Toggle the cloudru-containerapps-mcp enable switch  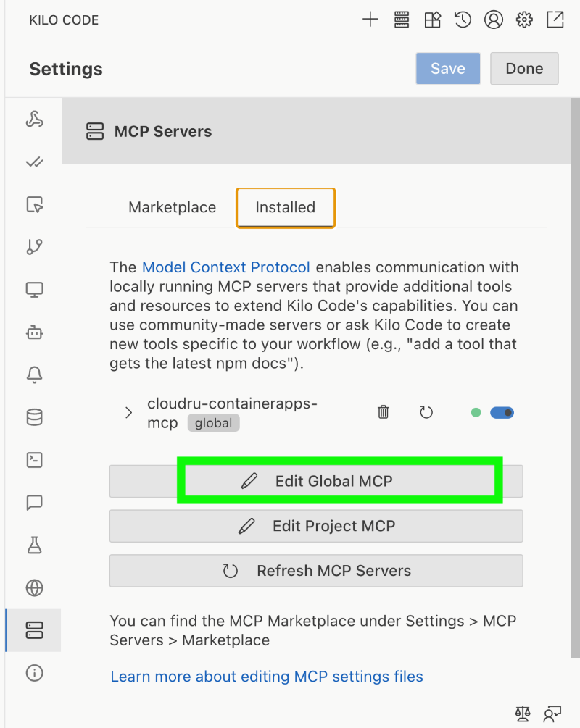point(502,412)
